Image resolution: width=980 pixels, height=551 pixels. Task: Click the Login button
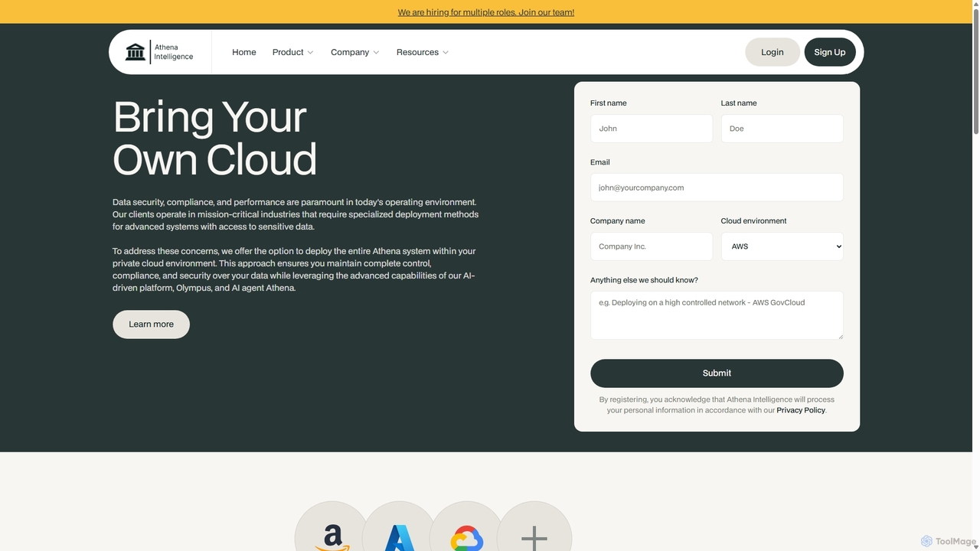click(x=773, y=52)
